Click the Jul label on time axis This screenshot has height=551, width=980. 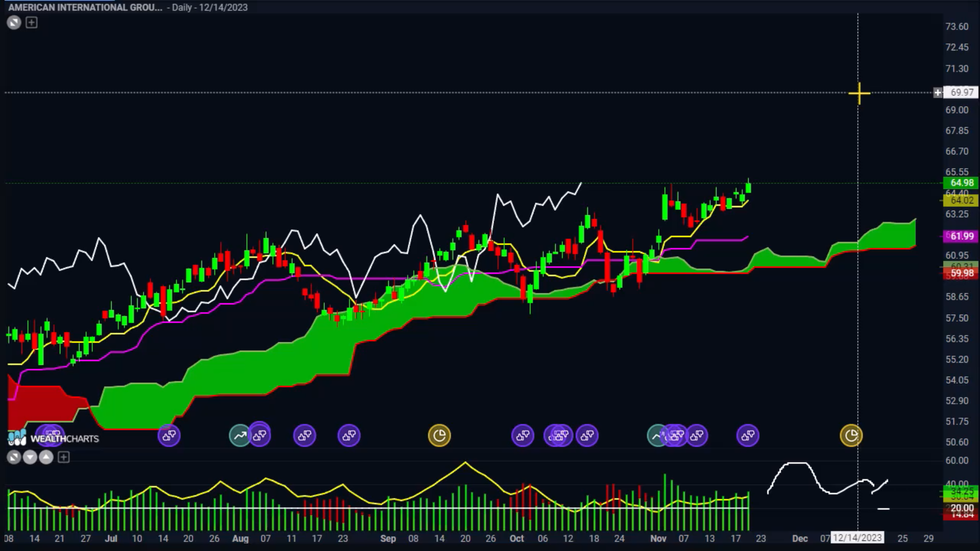(111, 538)
